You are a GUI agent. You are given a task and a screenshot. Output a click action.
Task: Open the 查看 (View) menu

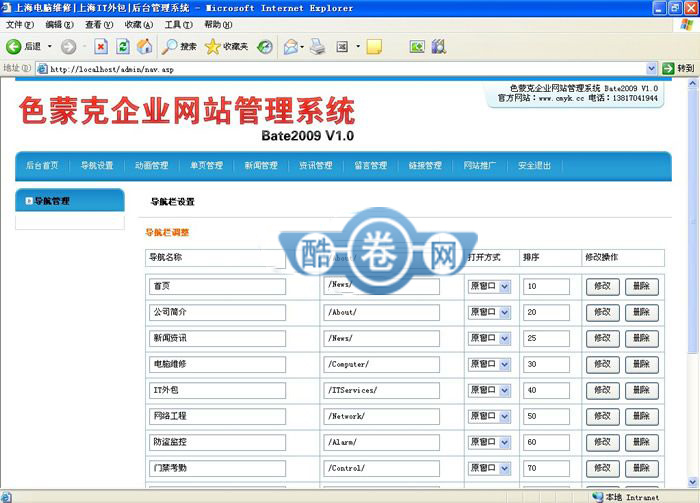click(99, 25)
